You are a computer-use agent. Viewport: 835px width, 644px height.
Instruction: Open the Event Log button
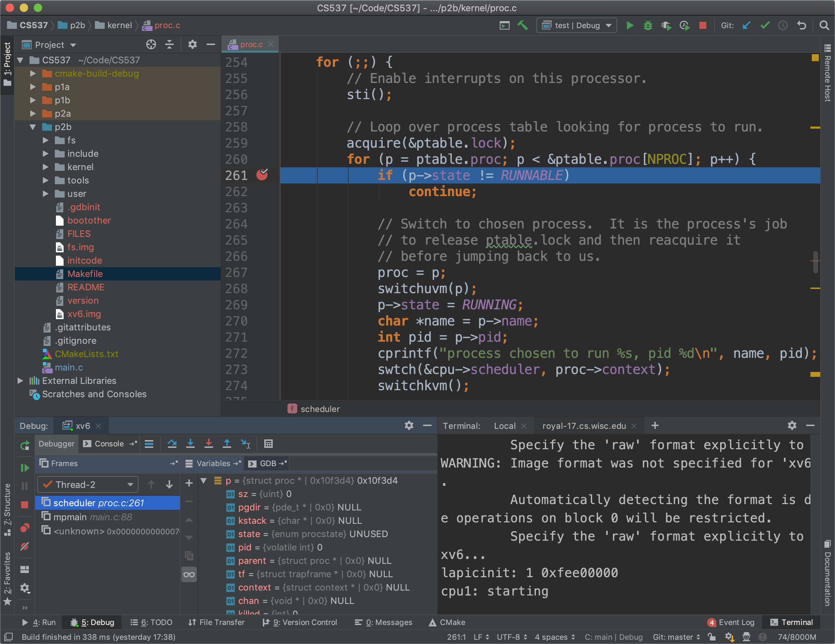click(x=731, y=622)
